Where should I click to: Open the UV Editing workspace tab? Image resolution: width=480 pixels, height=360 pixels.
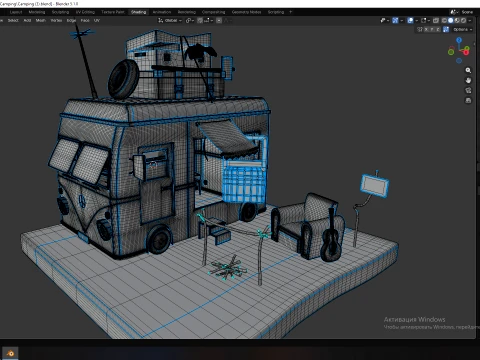point(85,12)
